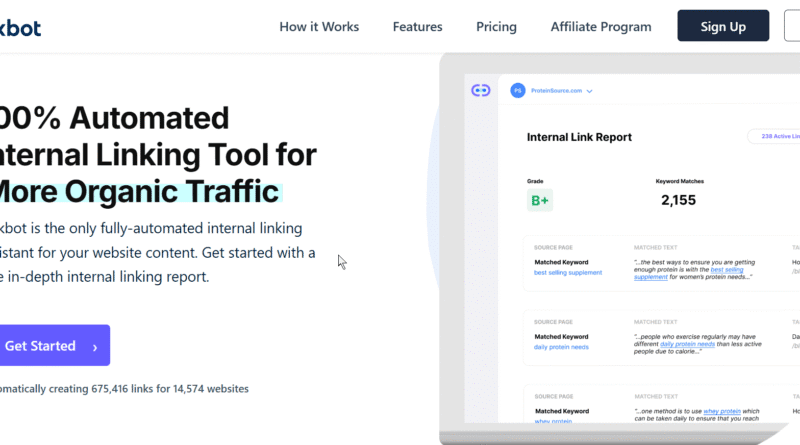
Task: Expand the ProteinSource.com site dropdown
Action: pos(590,91)
